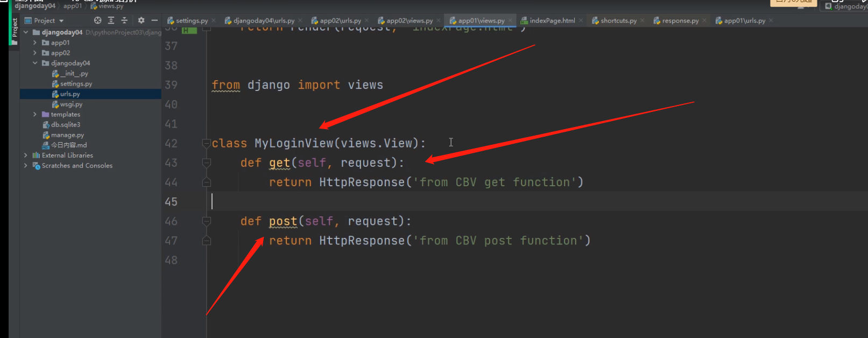
Task: Fold the MyLoginView class at line 42
Action: [206, 143]
